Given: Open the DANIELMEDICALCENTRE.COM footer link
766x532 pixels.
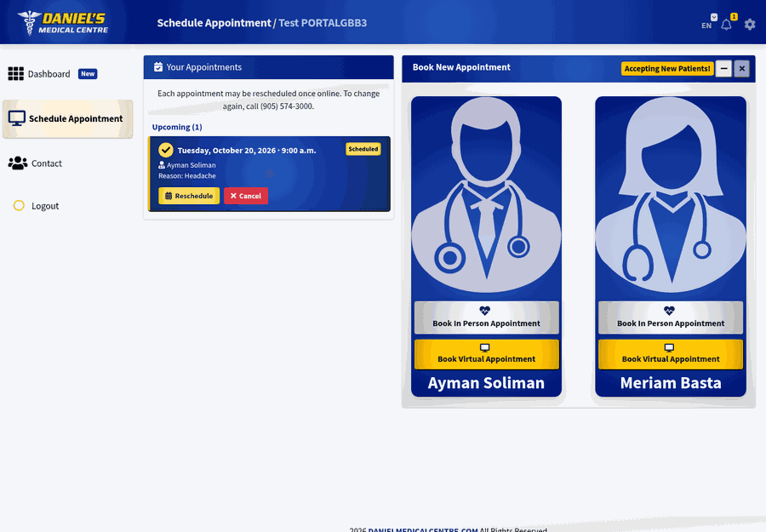Looking at the screenshot, I should tap(423, 529).
